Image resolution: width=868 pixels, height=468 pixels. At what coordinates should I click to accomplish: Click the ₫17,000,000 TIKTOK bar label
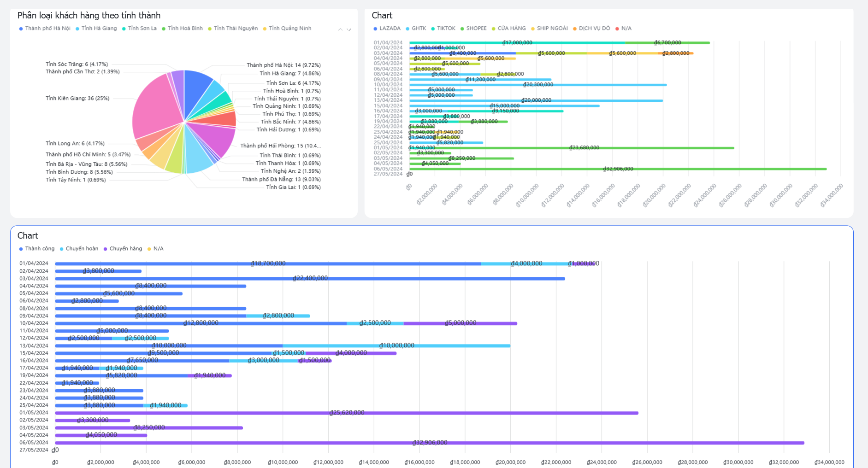click(517, 43)
